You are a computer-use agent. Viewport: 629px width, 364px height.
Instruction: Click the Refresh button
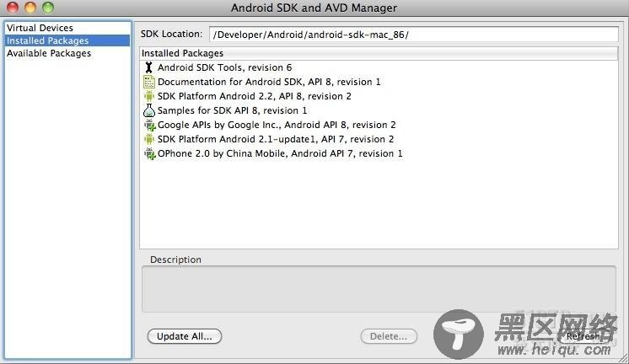click(583, 336)
